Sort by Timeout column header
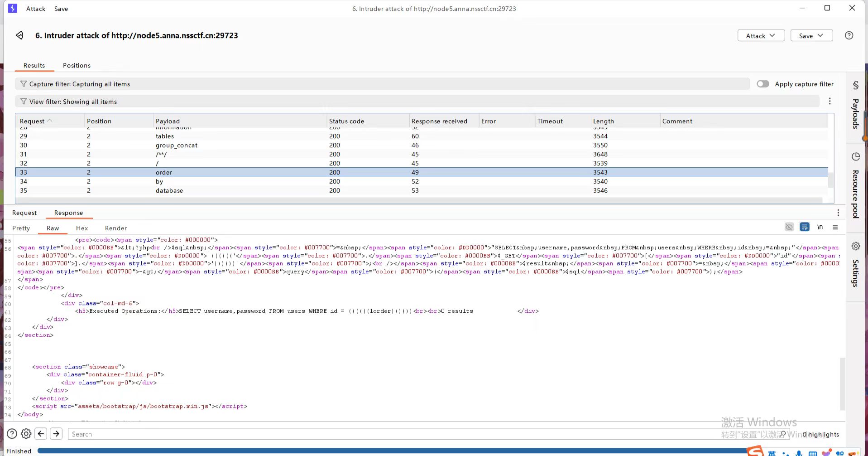The height and width of the screenshot is (456, 868). pyautogui.click(x=563, y=121)
